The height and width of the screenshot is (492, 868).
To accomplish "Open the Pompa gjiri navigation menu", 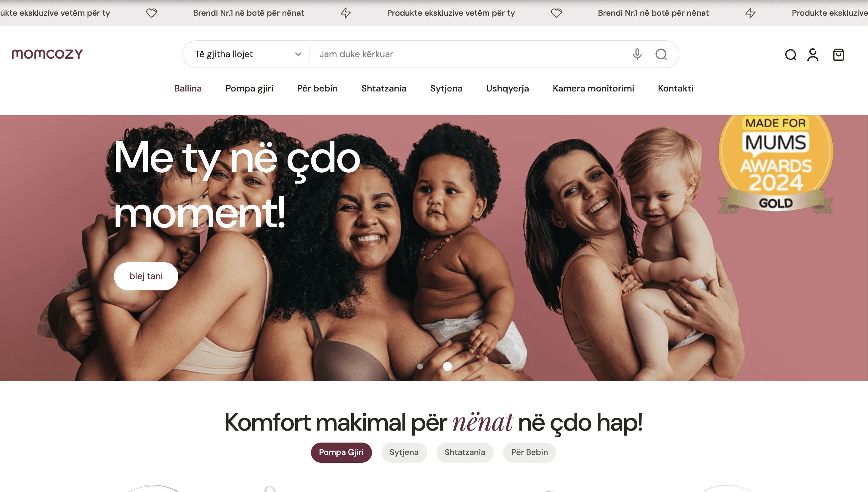I will coord(249,88).
